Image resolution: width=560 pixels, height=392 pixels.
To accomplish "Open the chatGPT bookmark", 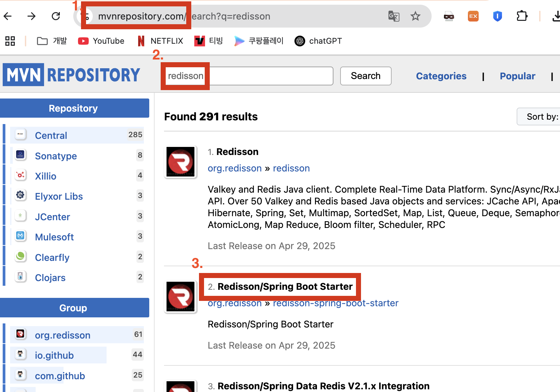I will [x=318, y=41].
